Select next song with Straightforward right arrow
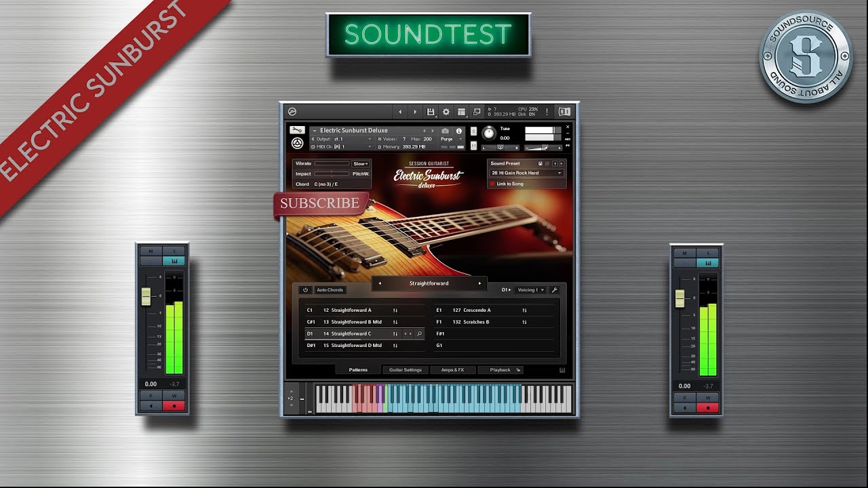 click(x=479, y=283)
